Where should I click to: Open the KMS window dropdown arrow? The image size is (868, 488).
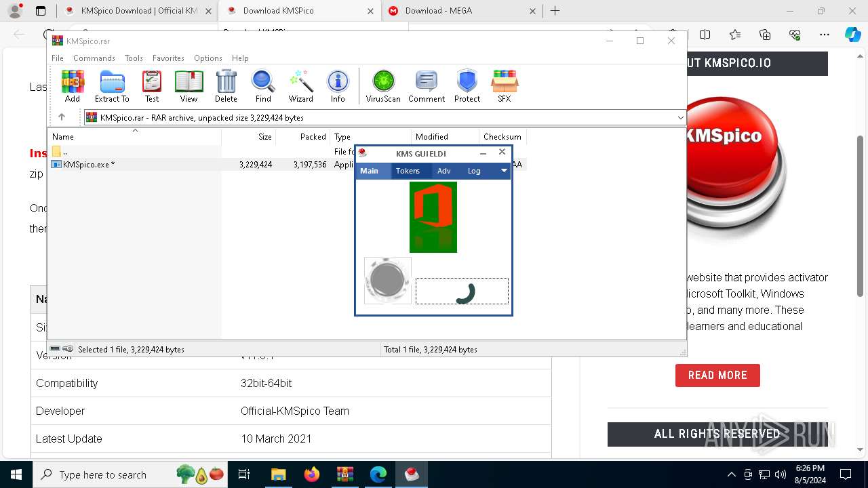[x=504, y=171]
